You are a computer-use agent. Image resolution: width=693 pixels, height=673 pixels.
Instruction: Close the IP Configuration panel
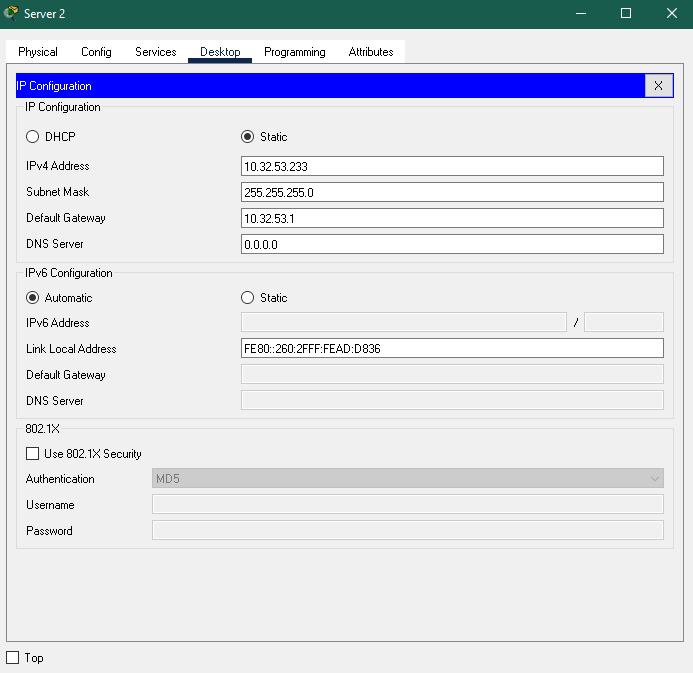coord(658,86)
